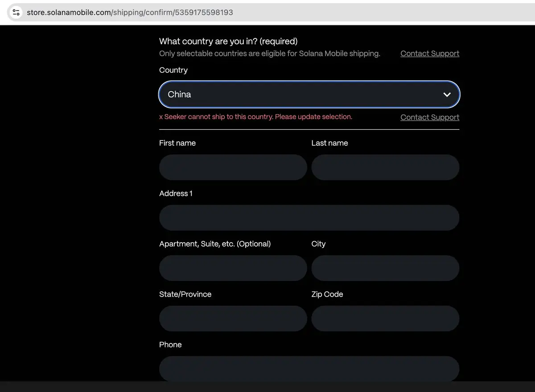The image size is (535, 392).
Task: Click the 'Apartment, Suite, etc. (Optional)' label
Action: click(x=215, y=244)
